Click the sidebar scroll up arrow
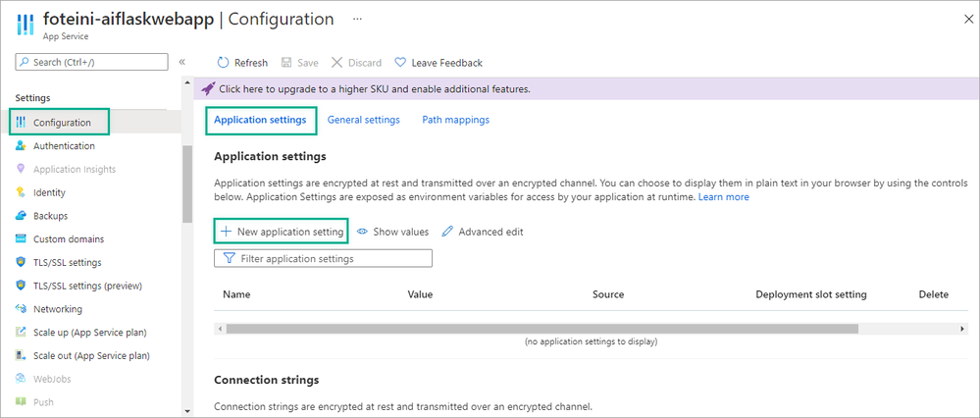 pos(187,83)
